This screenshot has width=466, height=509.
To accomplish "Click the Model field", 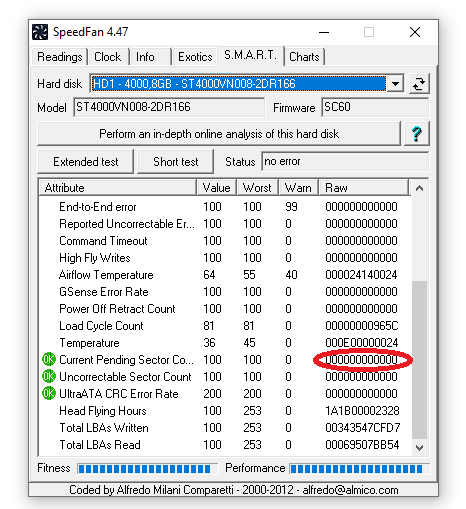I will click(x=169, y=107).
